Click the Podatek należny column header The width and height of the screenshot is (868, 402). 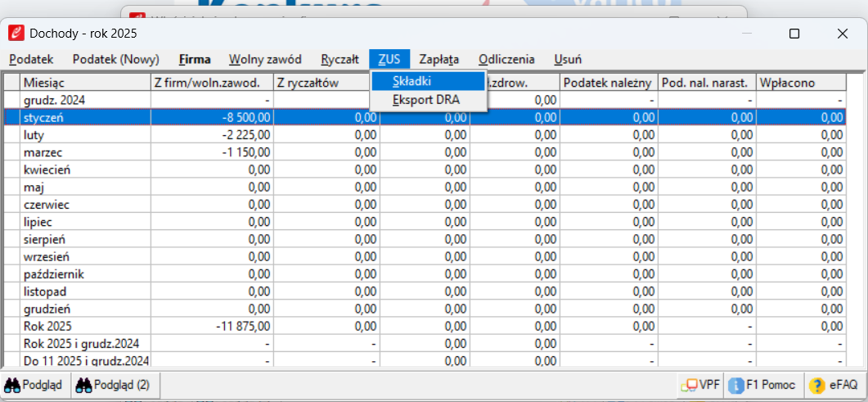[609, 83]
